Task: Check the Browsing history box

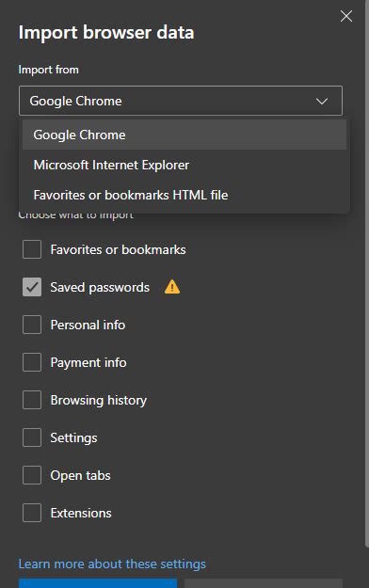Action: [32, 400]
